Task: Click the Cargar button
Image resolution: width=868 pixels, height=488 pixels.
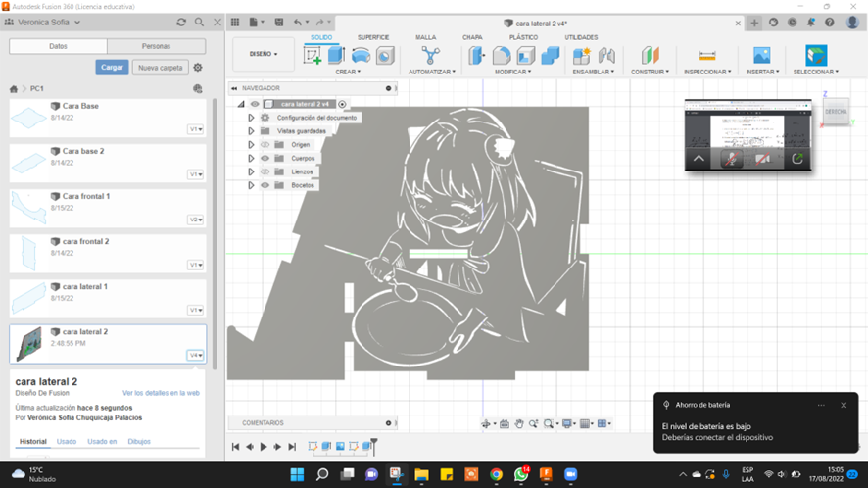Action: tap(112, 67)
